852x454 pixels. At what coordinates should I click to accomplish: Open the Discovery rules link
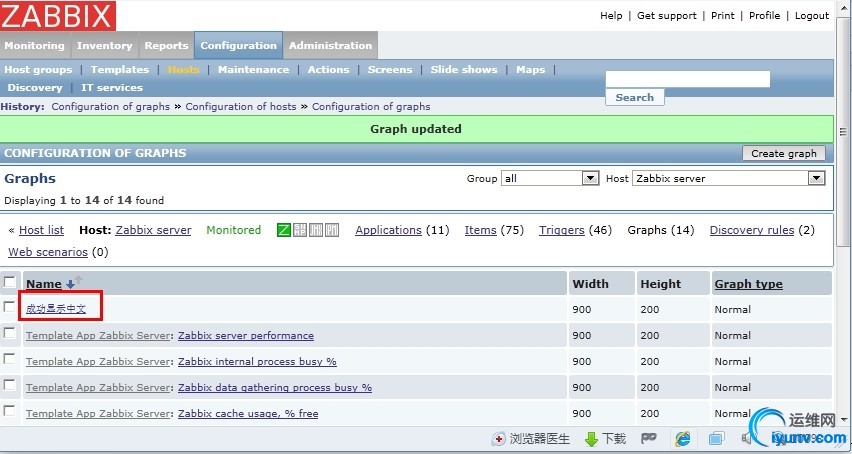coord(752,230)
